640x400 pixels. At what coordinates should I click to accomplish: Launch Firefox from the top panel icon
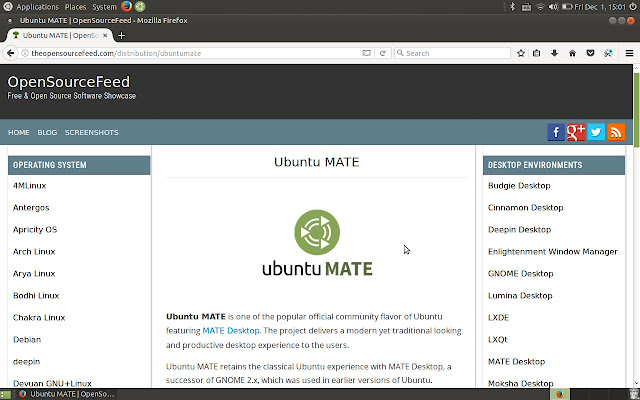click(126, 7)
